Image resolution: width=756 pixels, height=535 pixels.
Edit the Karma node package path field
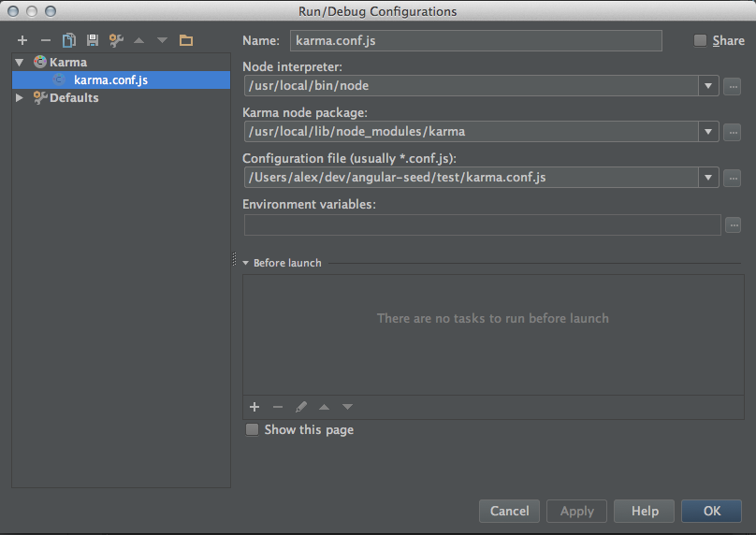point(472,132)
